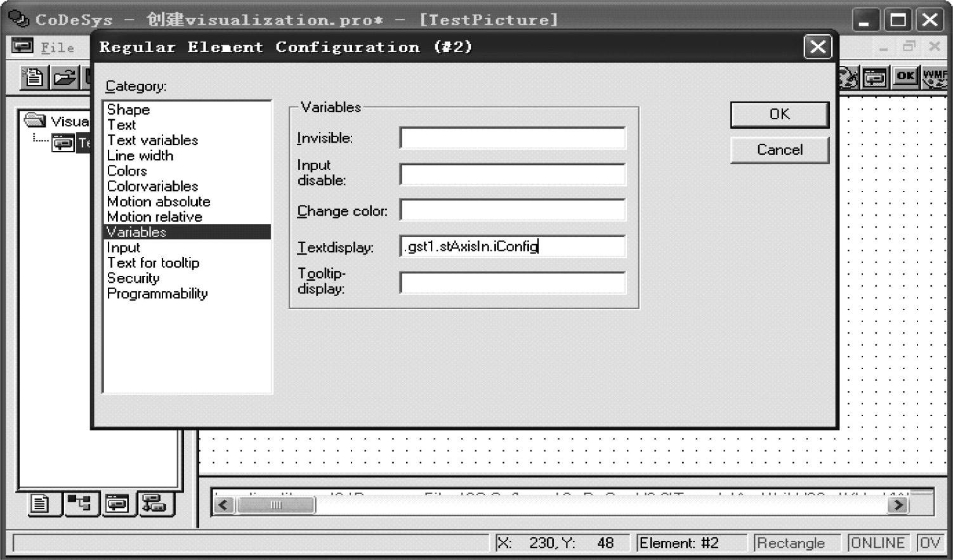Open the File menu
Image resolution: width=953 pixels, height=560 pixels.
57,47
